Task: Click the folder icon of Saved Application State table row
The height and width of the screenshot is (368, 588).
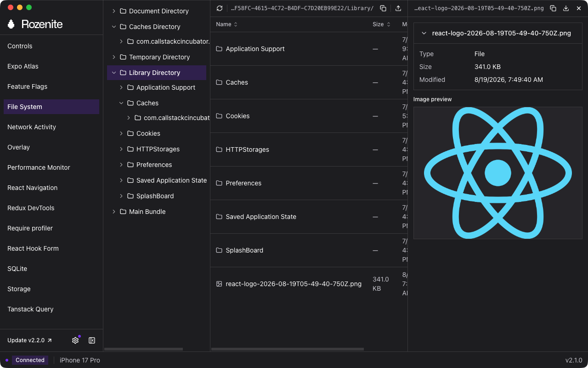Action: point(219,217)
